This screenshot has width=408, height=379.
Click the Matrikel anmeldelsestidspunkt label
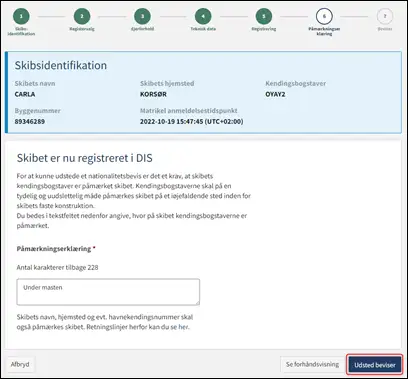click(189, 111)
